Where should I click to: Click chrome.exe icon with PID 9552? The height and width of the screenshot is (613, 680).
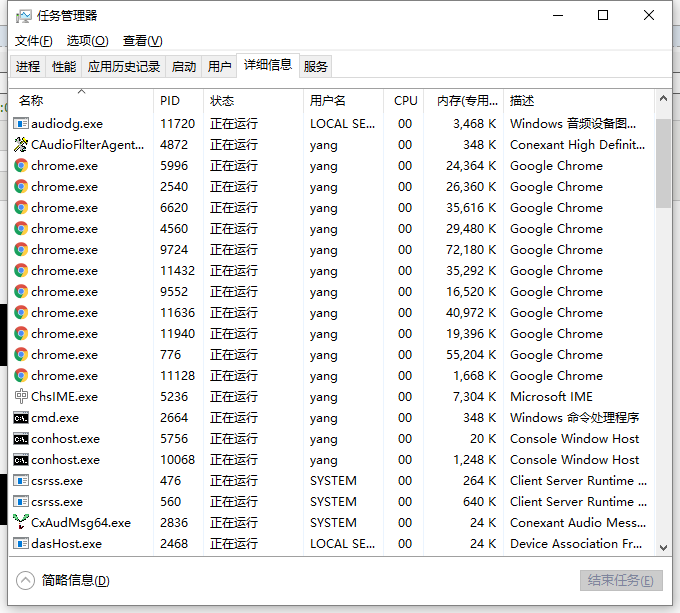[21, 292]
